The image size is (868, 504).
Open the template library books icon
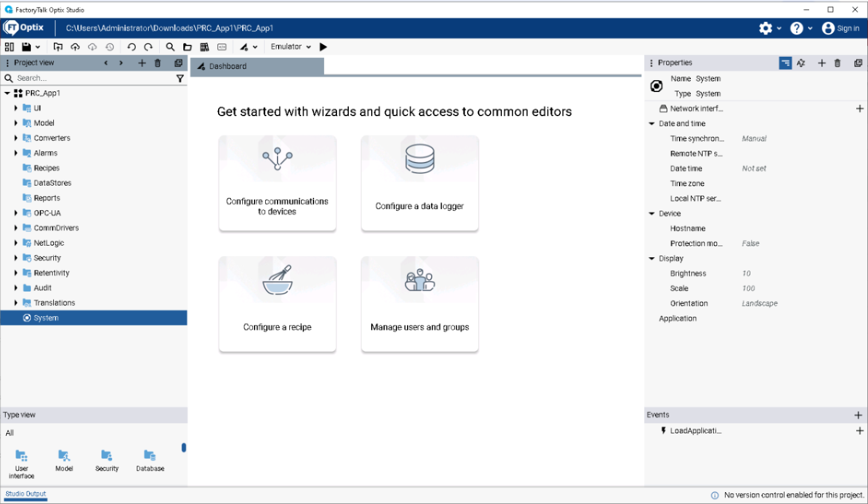205,47
